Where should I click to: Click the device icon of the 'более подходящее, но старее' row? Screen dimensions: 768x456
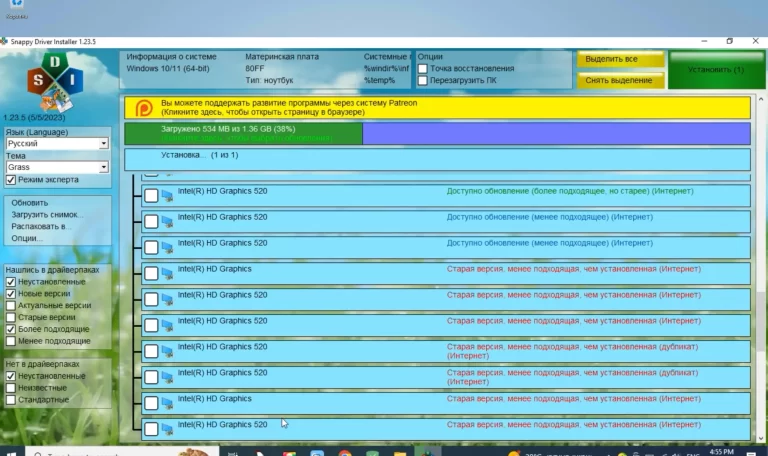click(x=167, y=195)
